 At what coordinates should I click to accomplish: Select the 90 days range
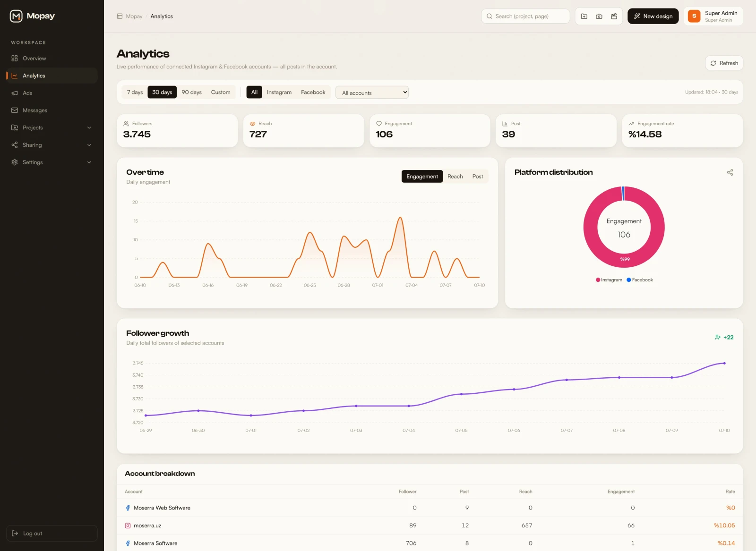tap(192, 92)
